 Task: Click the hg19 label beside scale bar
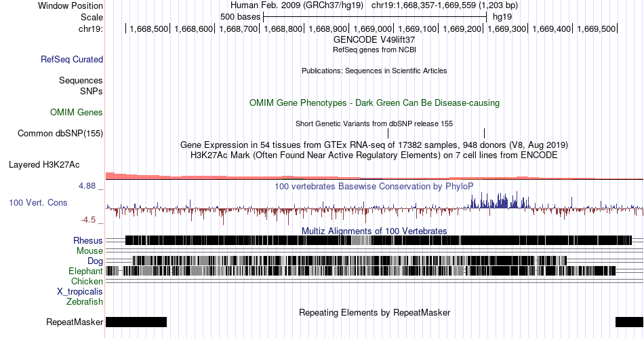pyautogui.click(x=502, y=17)
